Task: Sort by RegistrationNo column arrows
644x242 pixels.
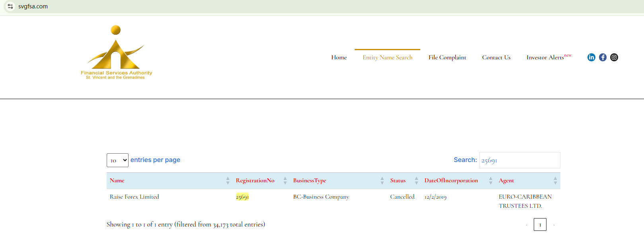Action: tap(285, 181)
